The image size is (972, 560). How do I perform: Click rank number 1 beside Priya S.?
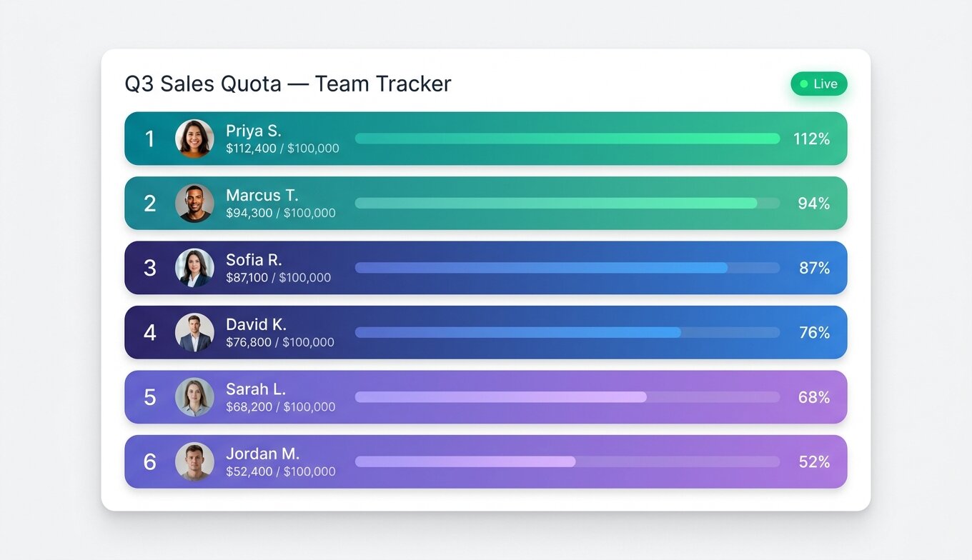pyautogui.click(x=149, y=139)
